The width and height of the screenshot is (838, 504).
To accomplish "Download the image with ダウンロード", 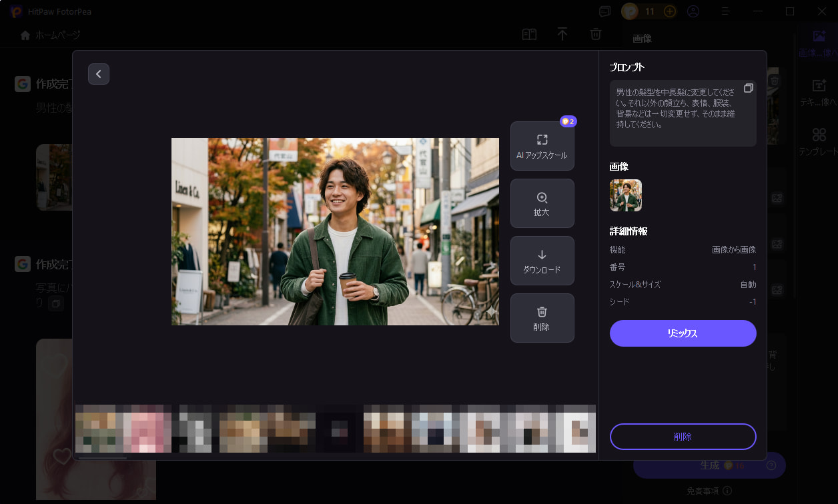I will click(542, 261).
